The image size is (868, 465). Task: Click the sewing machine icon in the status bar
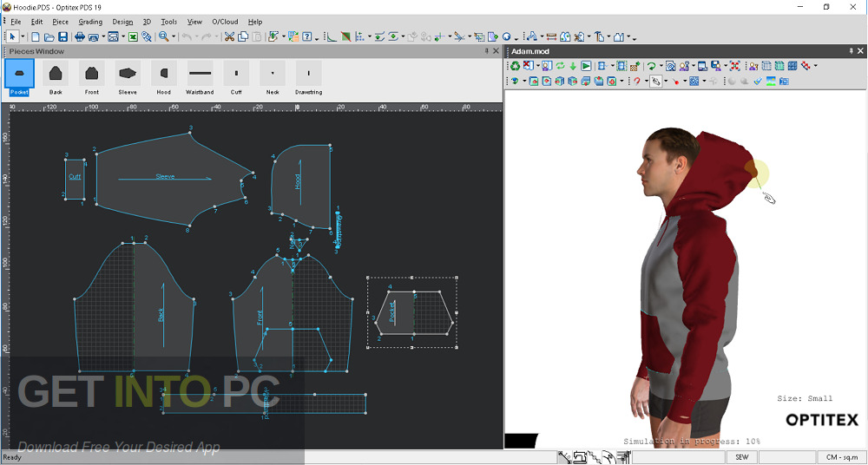tap(580, 457)
